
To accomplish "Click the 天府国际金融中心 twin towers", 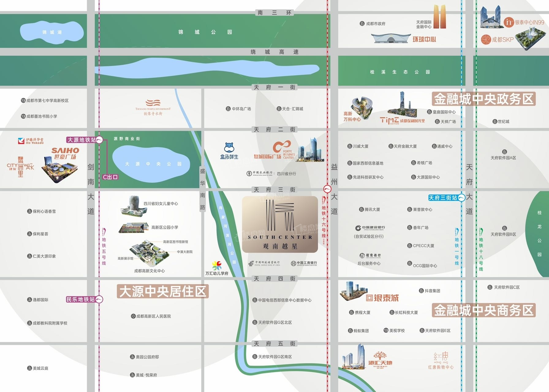I will point(440,17).
